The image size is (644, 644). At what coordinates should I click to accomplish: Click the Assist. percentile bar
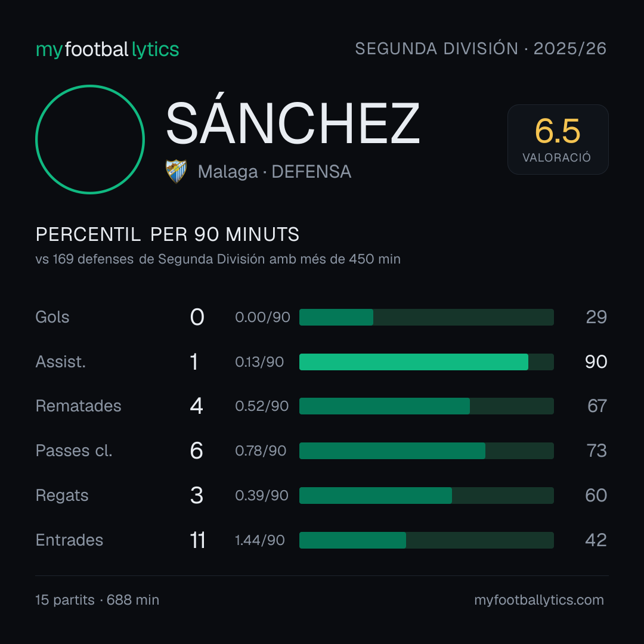[x=426, y=362]
